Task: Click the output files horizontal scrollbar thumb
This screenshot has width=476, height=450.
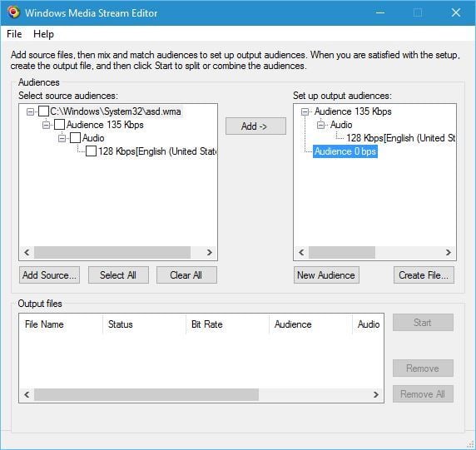Action: click(x=146, y=394)
